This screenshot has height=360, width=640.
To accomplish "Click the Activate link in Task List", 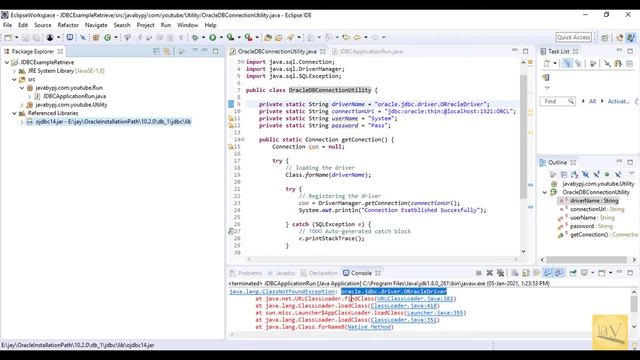I will coord(618,101).
